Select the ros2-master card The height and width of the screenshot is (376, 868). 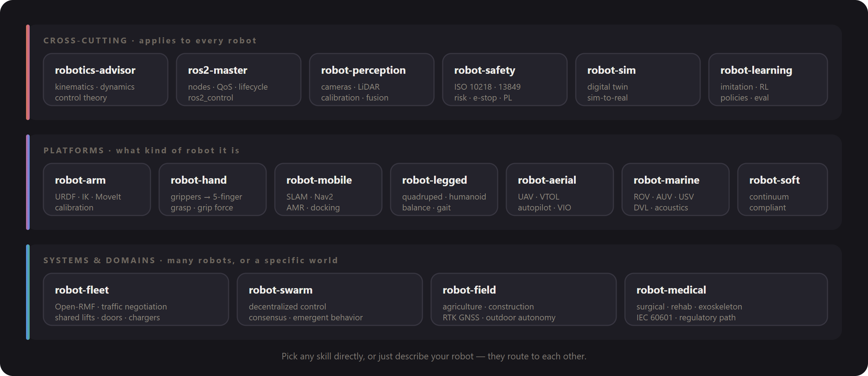[x=239, y=80]
